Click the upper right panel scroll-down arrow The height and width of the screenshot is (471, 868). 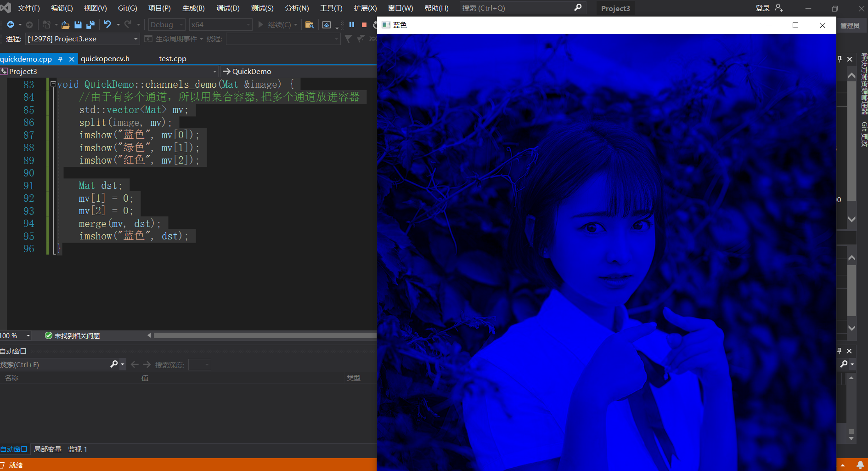tap(851, 219)
